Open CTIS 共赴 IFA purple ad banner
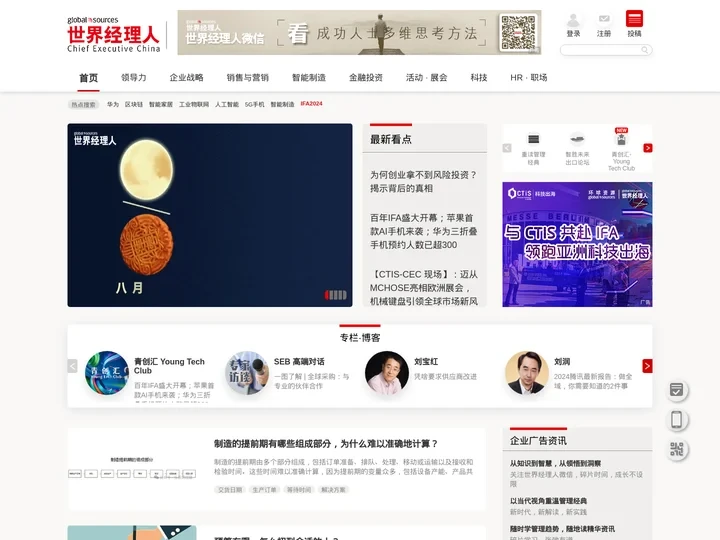720x540 pixels. point(577,244)
